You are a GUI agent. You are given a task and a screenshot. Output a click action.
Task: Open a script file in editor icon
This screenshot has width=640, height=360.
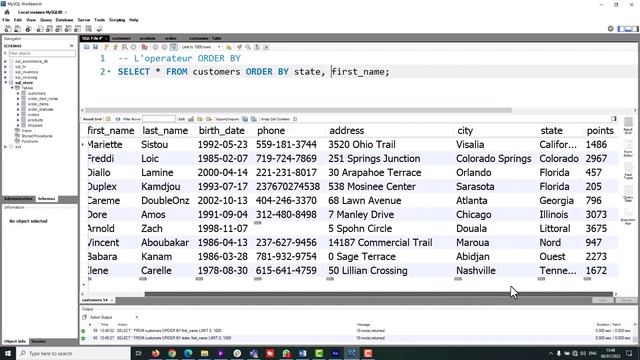click(x=87, y=47)
